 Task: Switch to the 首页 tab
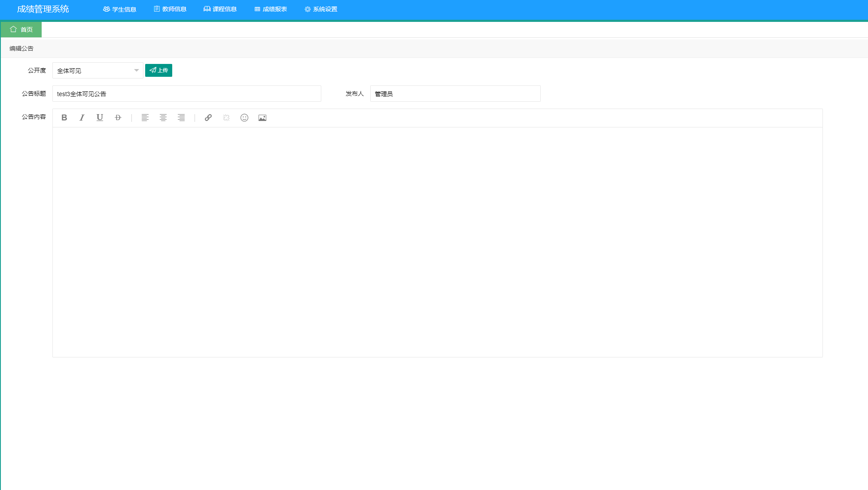click(x=21, y=30)
